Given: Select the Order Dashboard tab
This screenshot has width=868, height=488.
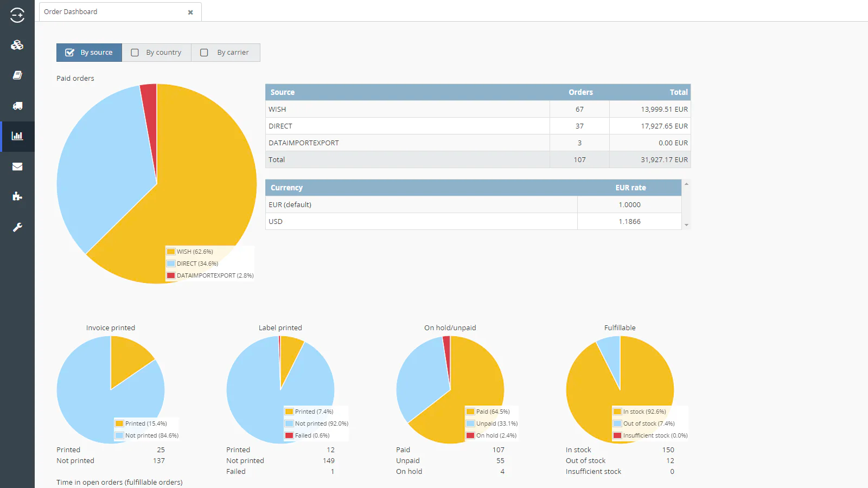Looking at the screenshot, I should click(119, 12).
